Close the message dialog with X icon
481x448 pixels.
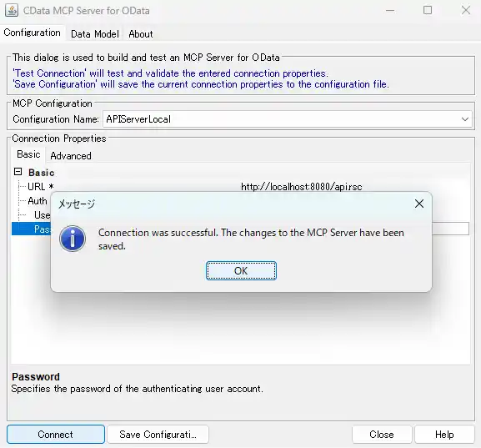point(419,204)
